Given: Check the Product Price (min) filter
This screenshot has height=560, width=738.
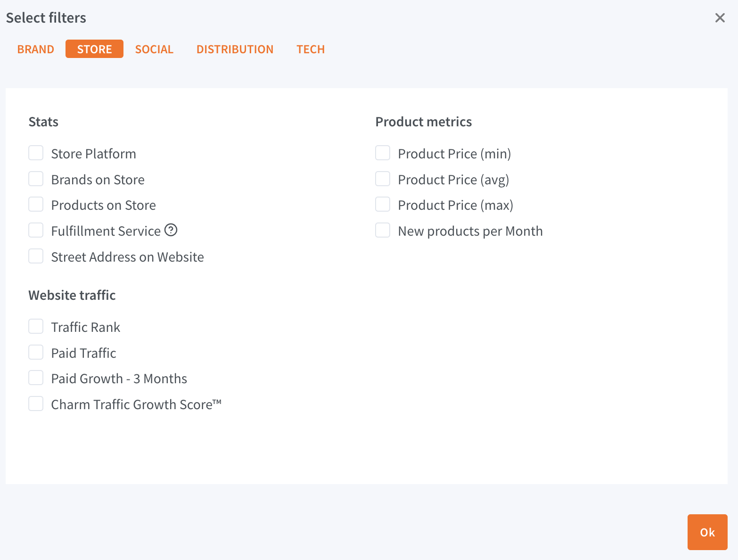Looking at the screenshot, I should (x=383, y=153).
